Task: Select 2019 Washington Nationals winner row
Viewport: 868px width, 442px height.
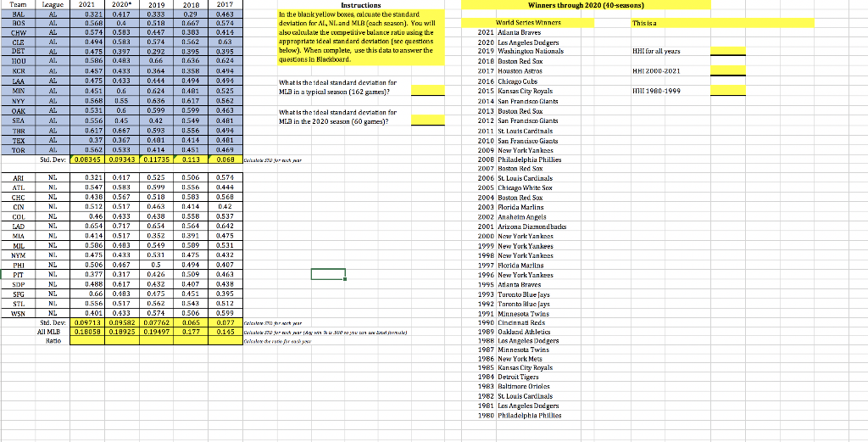Action: click(529, 51)
